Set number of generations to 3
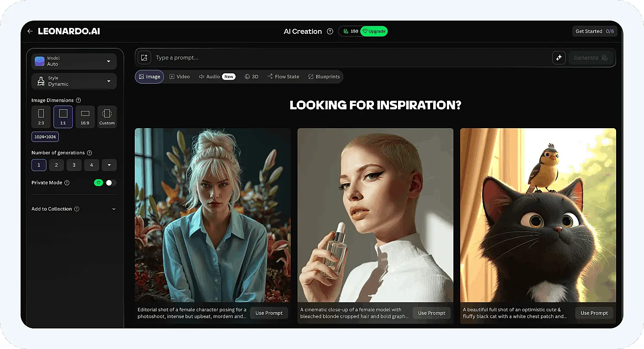644x349 pixels. (x=74, y=165)
